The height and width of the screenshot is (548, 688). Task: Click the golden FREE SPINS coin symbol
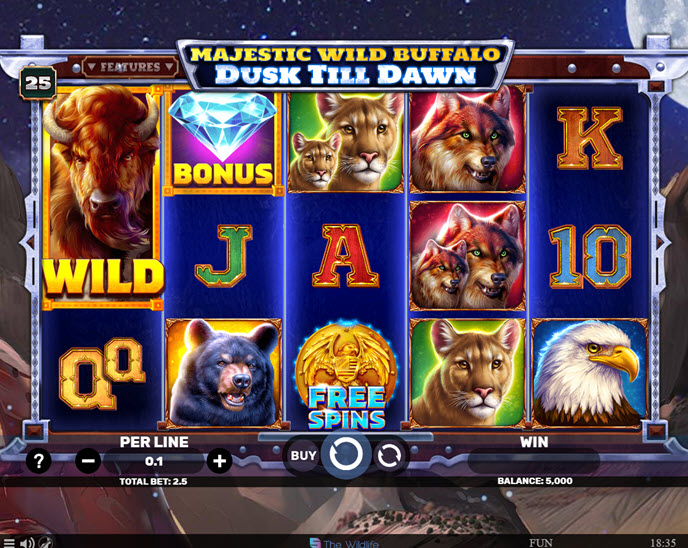[x=346, y=375]
